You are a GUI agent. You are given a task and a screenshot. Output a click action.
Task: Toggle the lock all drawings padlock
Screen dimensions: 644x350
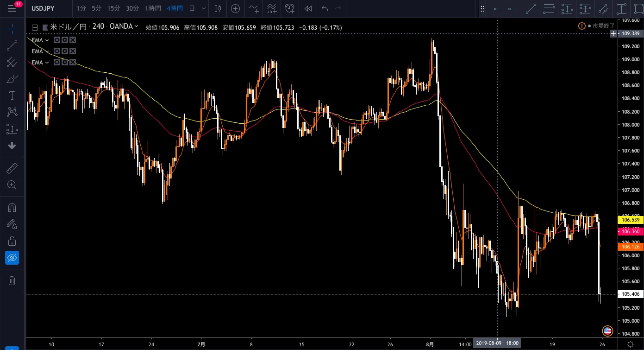[x=12, y=241]
